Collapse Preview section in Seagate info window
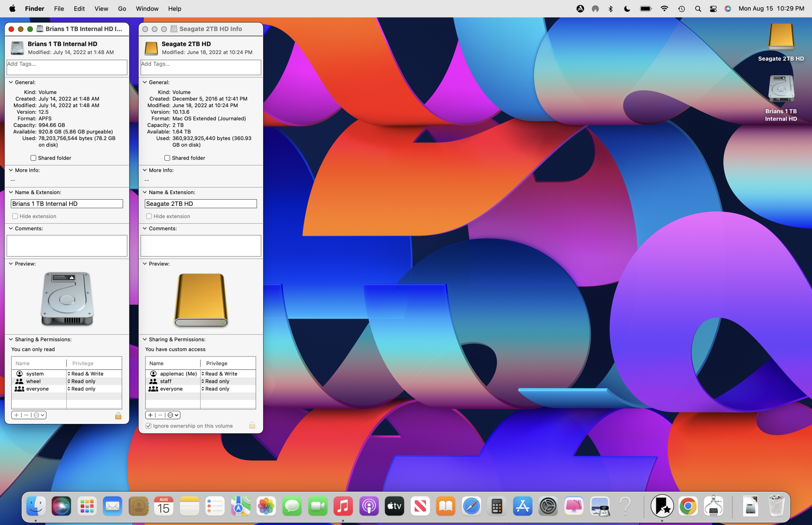This screenshot has width=812, height=525. point(145,264)
